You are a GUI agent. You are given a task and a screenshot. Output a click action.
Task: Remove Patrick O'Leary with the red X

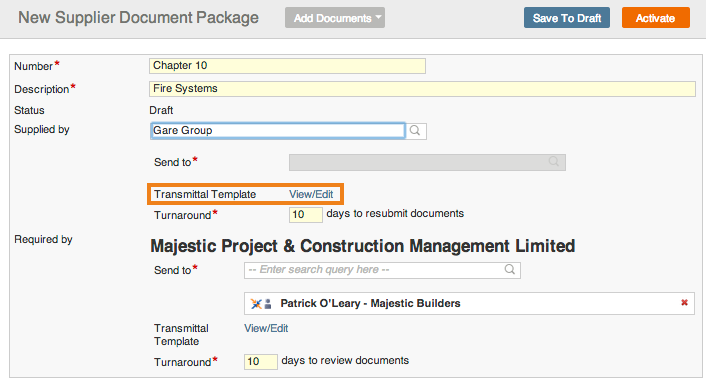[x=684, y=303]
